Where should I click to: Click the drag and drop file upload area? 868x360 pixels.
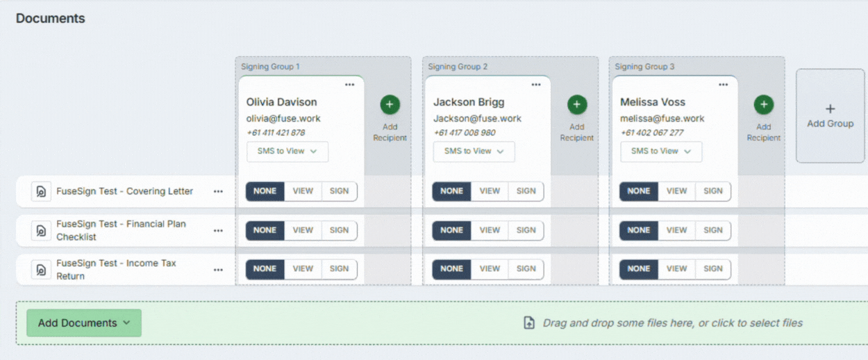[665, 323]
